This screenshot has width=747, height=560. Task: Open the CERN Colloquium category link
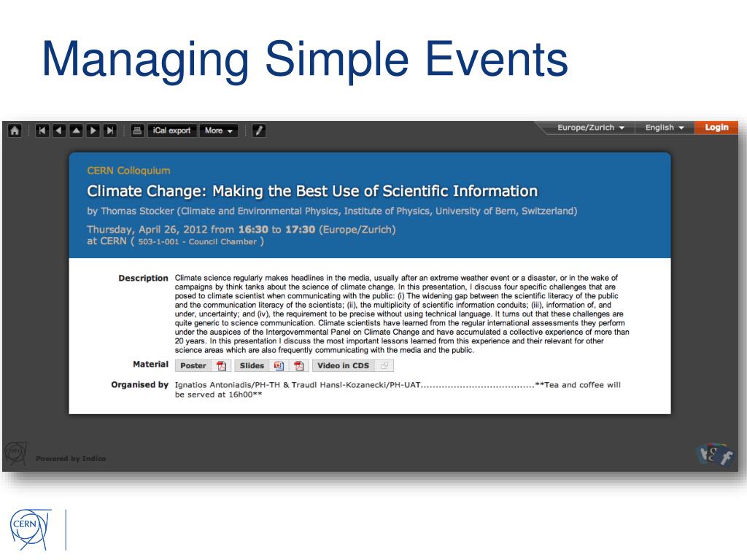[128, 171]
